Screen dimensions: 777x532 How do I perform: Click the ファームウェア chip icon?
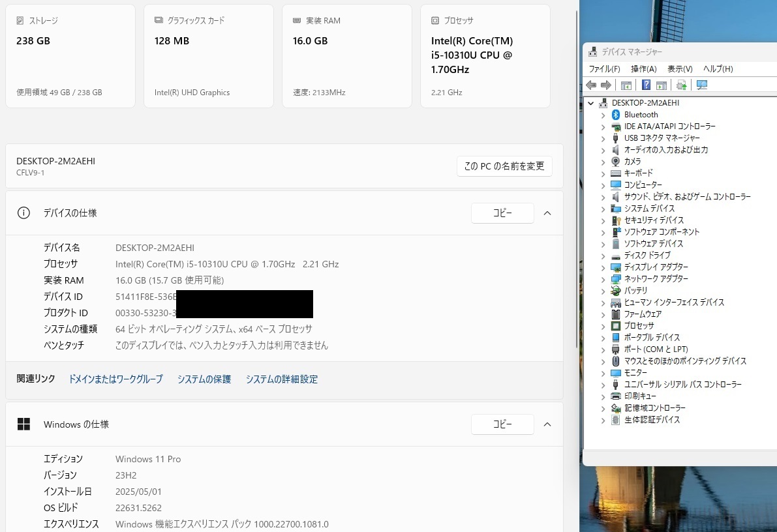tap(615, 314)
